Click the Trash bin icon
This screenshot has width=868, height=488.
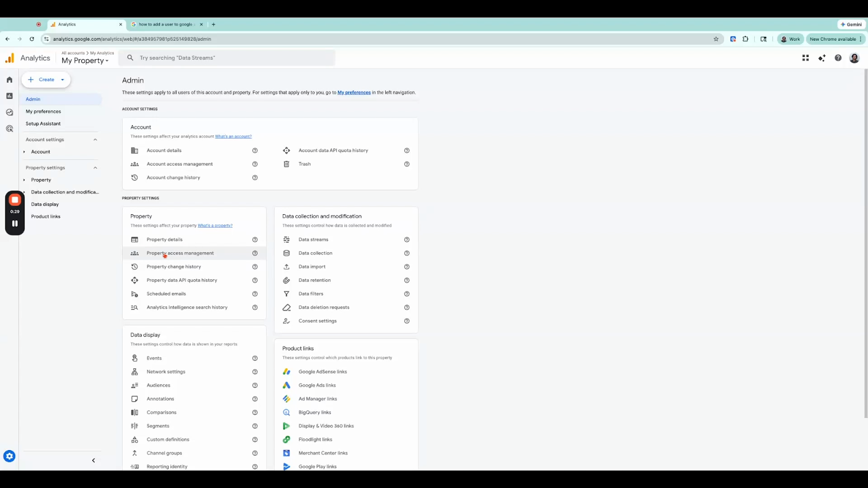pyautogui.click(x=286, y=164)
